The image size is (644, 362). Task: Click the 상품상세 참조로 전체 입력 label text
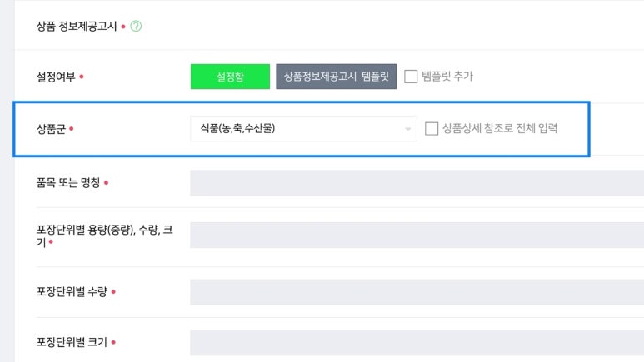pyautogui.click(x=500, y=129)
